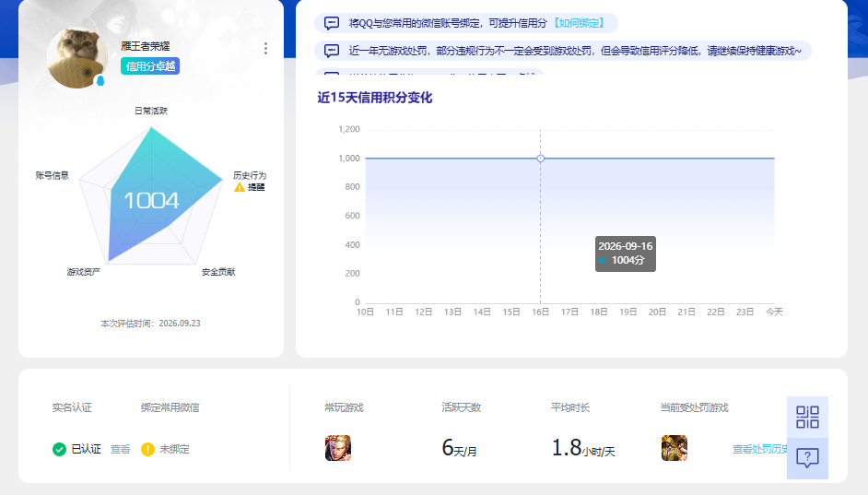Click the 日常活跃 radar label
This screenshot has width=868, height=495.
pyautogui.click(x=151, y=111)
